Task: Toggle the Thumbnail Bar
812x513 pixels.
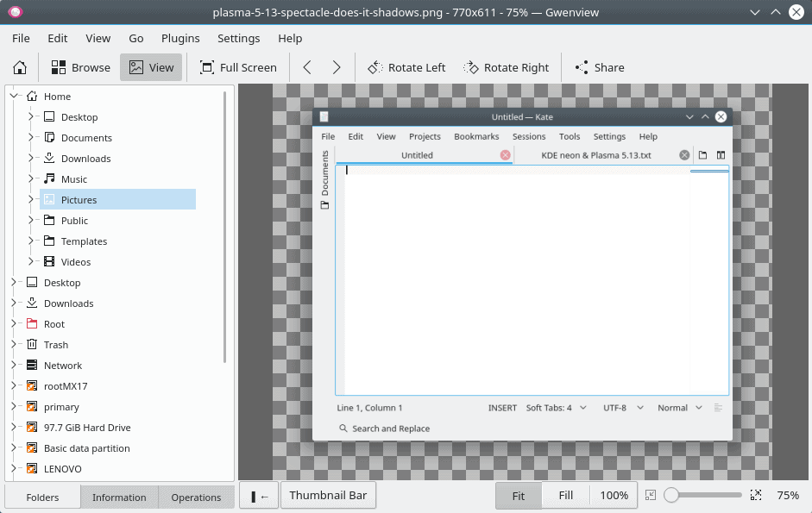Action: coord(328,496)
